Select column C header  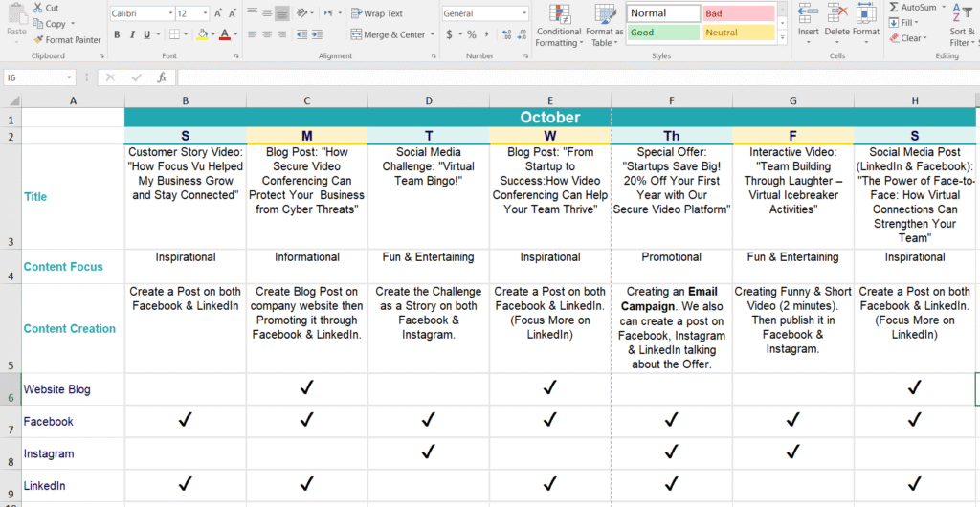pos(307,100)
